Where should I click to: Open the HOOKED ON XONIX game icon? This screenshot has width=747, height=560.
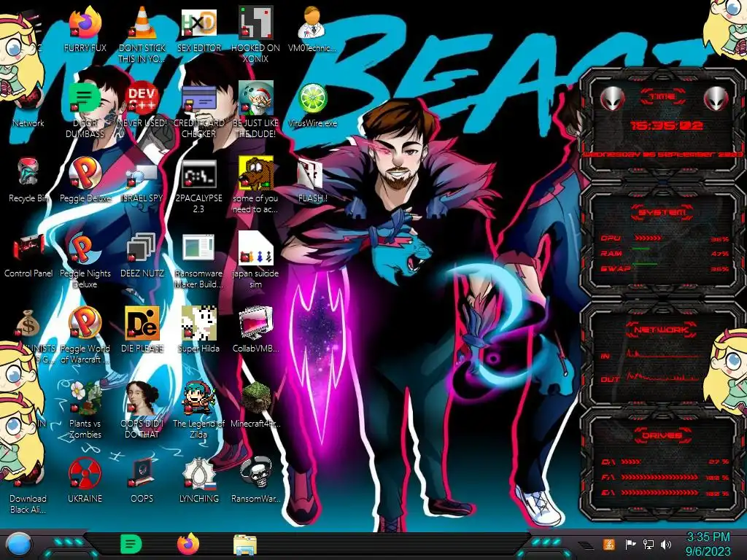tap(256, 23)
